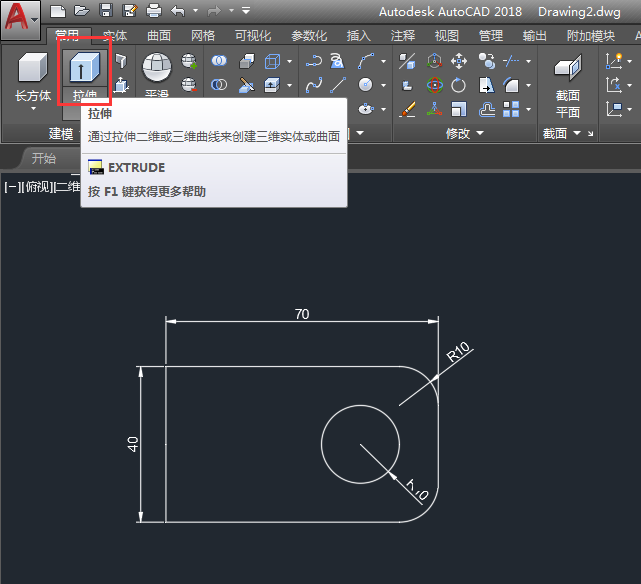Open the Box (长方体) dropdown arrow
The image size is (641, 584).
[x=33, y=108]
